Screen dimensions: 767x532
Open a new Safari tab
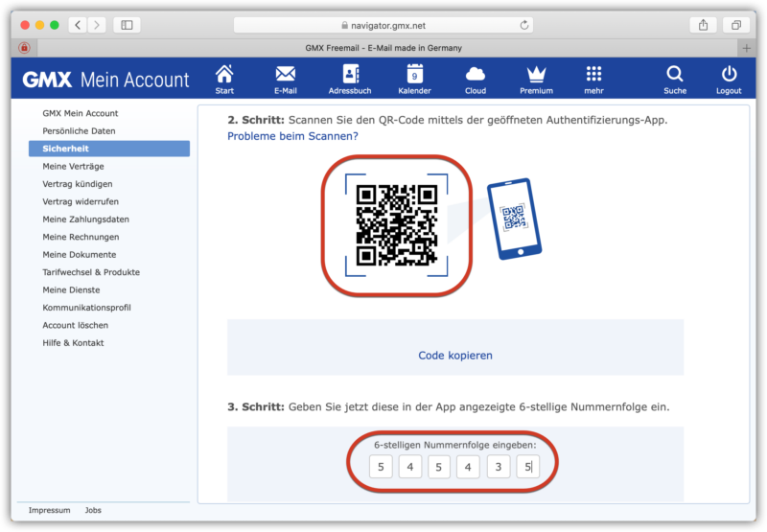point(747,47)
